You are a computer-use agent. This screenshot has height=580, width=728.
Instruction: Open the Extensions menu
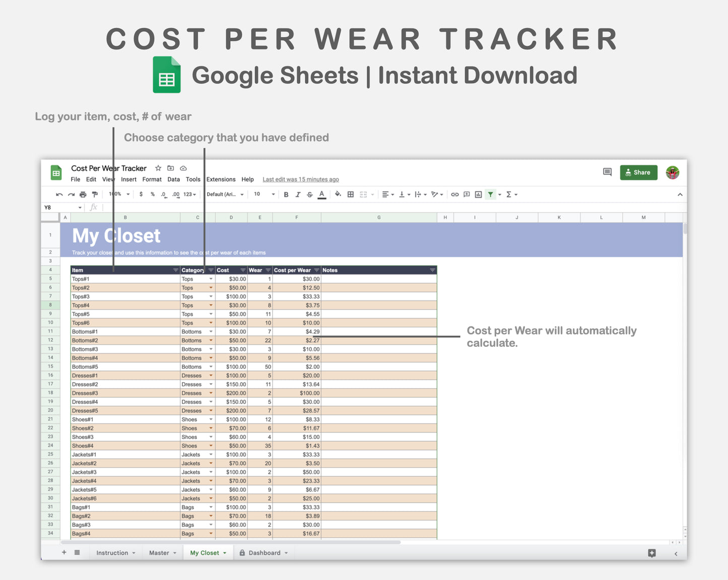pyautogui.click(x=220, y=179)
